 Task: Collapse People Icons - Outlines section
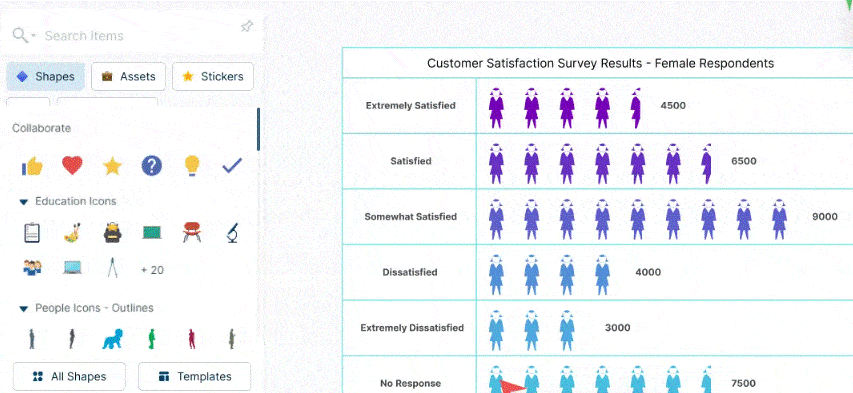click(x=23, y=309)
